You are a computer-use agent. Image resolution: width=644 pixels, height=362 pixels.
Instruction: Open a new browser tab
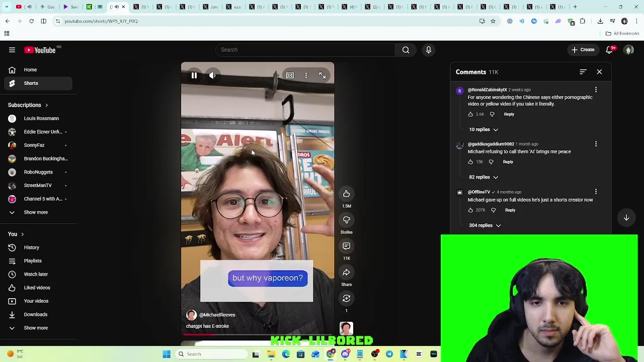tap(575, 7)
